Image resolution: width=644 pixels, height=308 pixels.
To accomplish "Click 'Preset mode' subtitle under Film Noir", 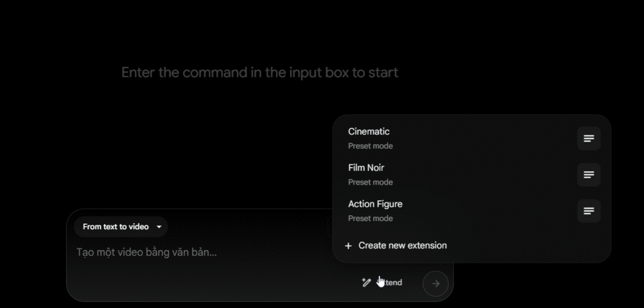I will (x=370, y=183).
